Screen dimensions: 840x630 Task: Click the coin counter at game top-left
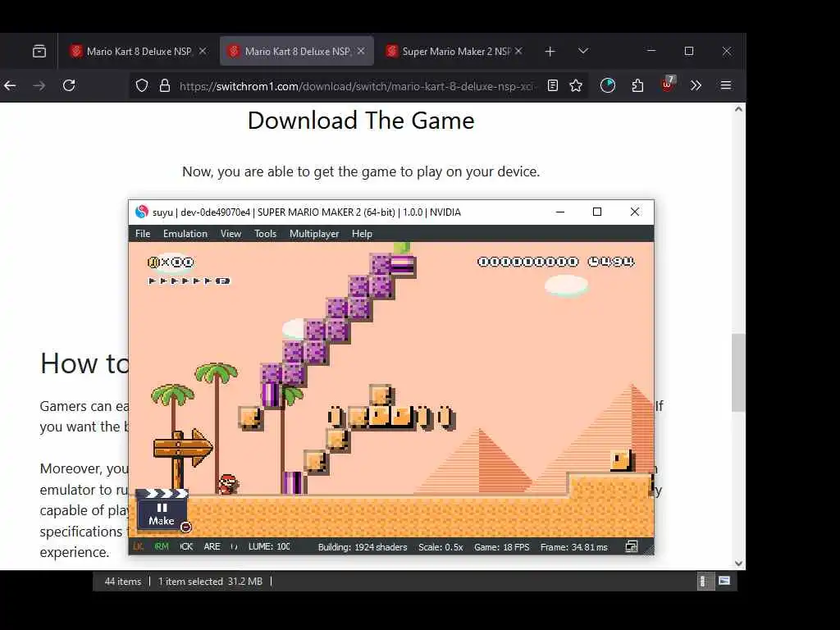click(x=171, y=262)
